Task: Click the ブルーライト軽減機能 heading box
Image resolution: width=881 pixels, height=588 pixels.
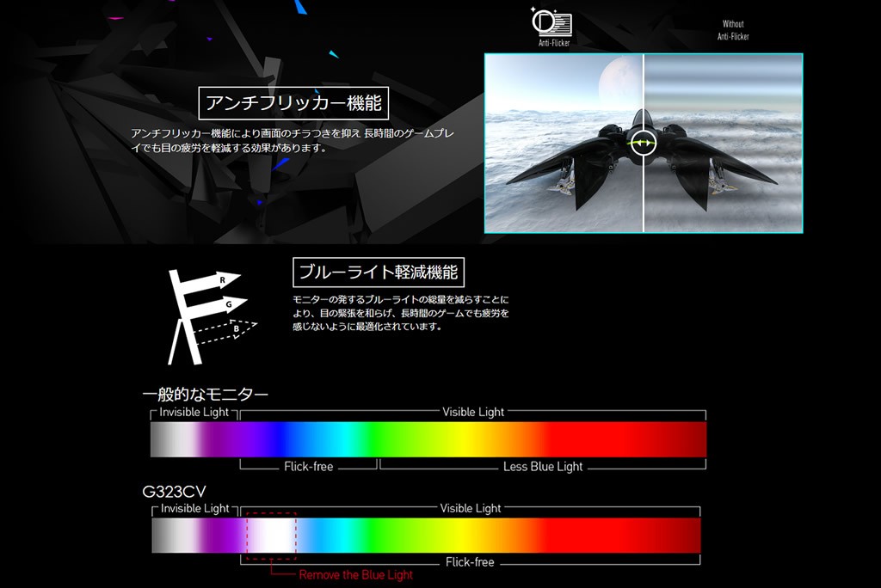Action: coord(379,273)
